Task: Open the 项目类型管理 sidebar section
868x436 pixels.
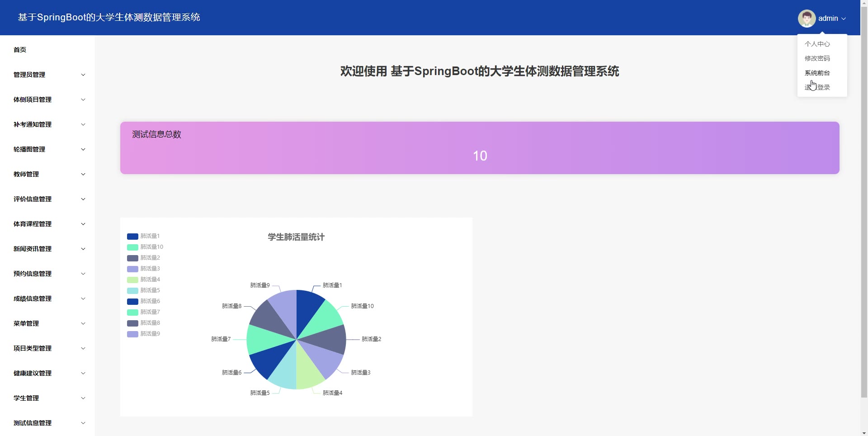Action: (47, 348)
